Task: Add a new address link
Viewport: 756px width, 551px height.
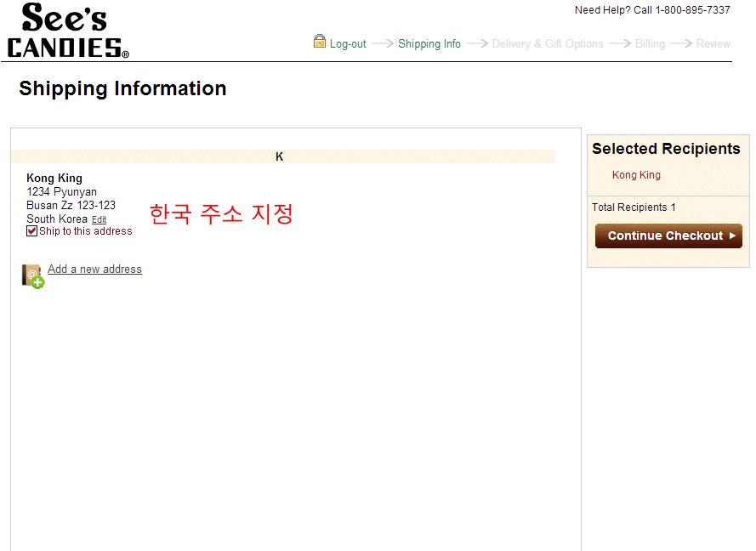Action: tap(94, 270)
